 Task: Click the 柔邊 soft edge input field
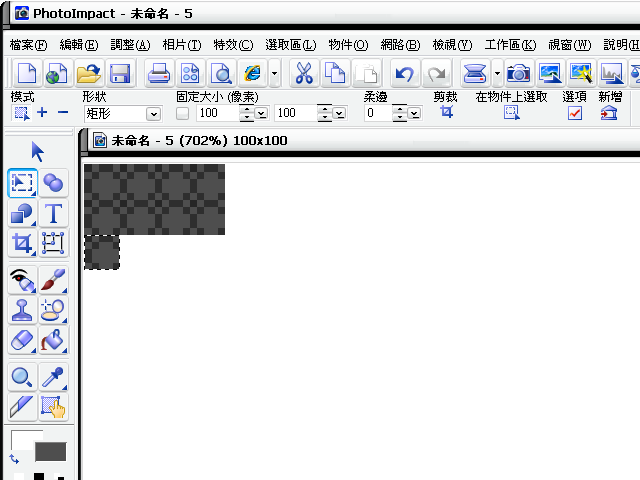(x=378, y=113)
